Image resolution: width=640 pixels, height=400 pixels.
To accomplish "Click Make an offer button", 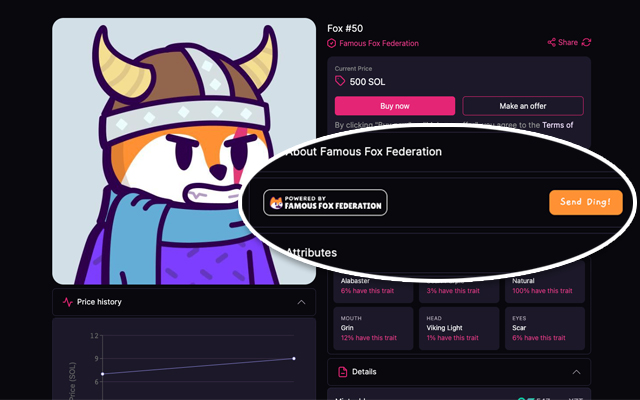I will pyautogui.click(x=523, y=106).
